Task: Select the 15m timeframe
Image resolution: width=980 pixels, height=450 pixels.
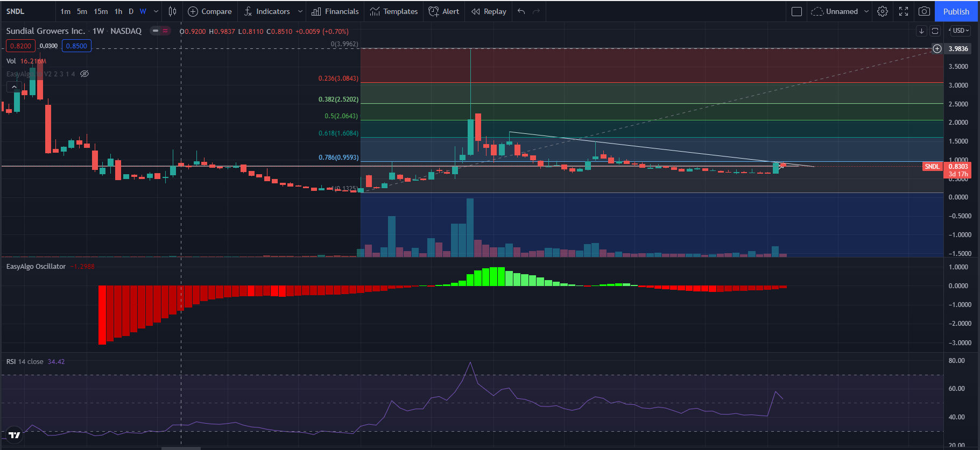Action: (101, 11)
